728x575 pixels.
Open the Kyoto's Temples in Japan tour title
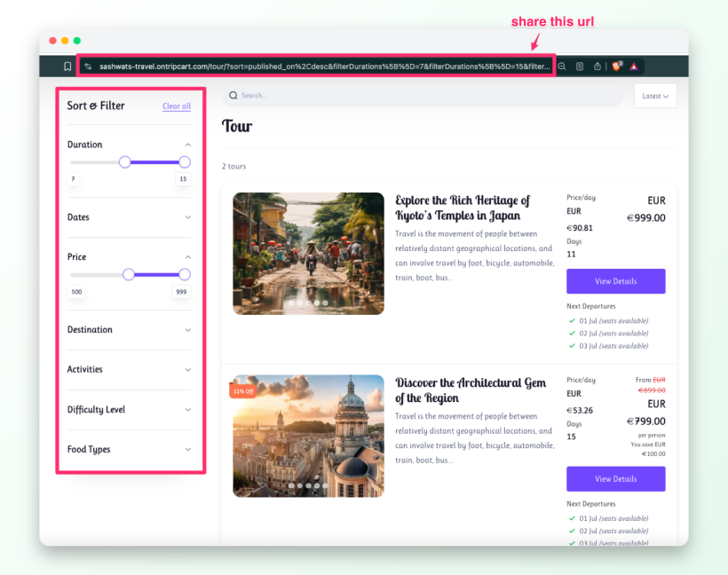463,208
